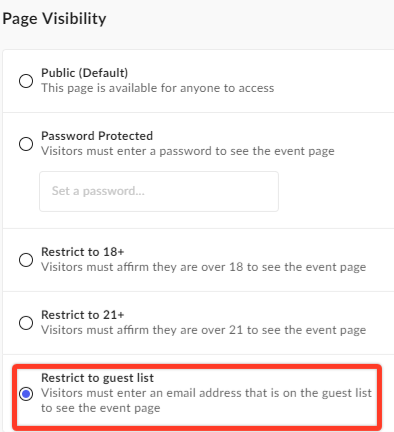Screen dimensions: 394x432
Task: Click the 'Restrict to 18+' option title
Action: click(x=83, y=252)
